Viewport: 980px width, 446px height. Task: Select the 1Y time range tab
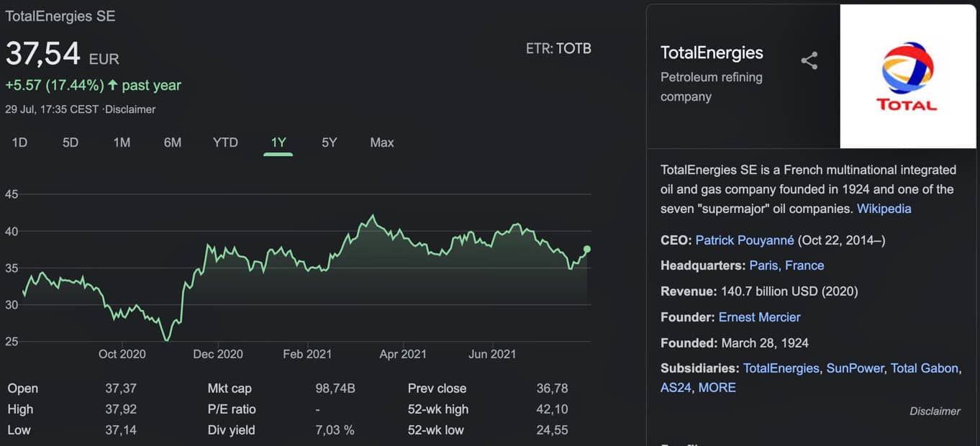[x=278, y=142]
